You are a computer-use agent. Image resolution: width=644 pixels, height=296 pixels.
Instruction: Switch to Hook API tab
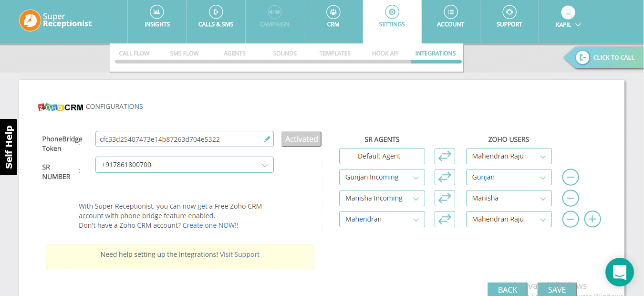pos(385,53)
